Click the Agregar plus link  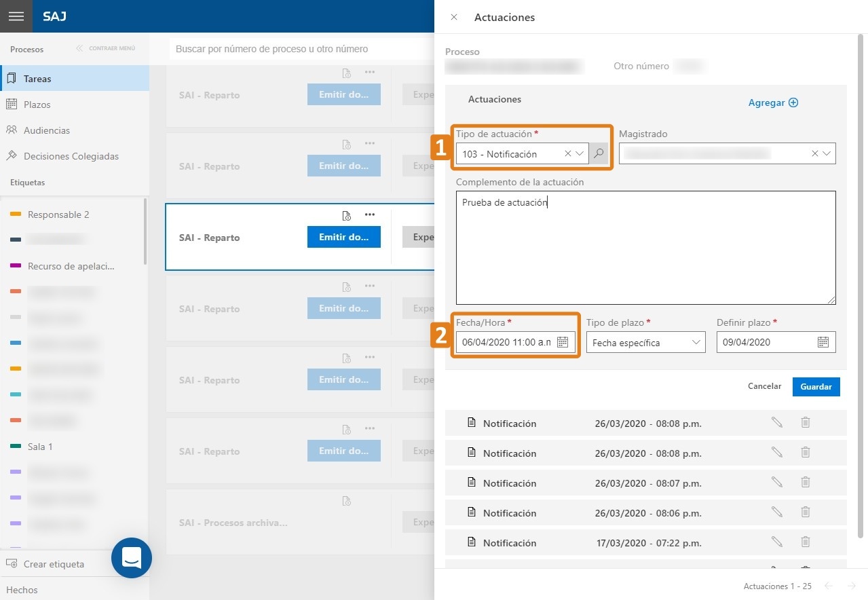773,102
